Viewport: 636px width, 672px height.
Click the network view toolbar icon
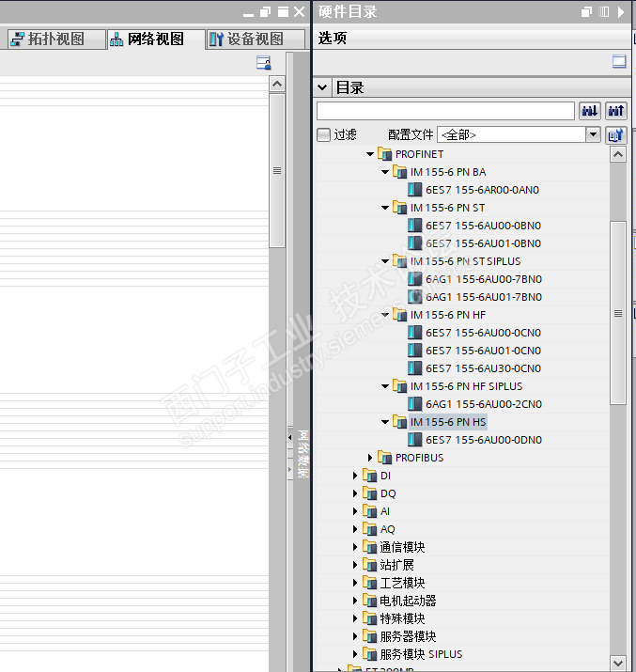point(263,63)
